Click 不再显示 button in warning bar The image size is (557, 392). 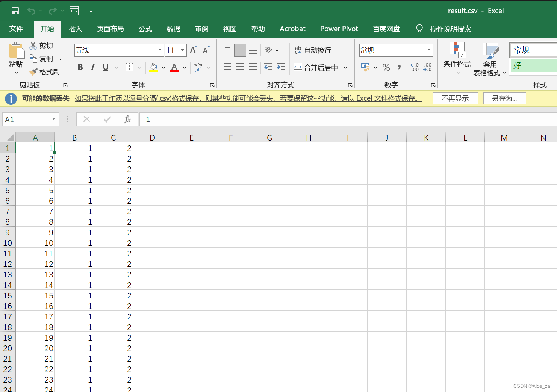point(455,98)
